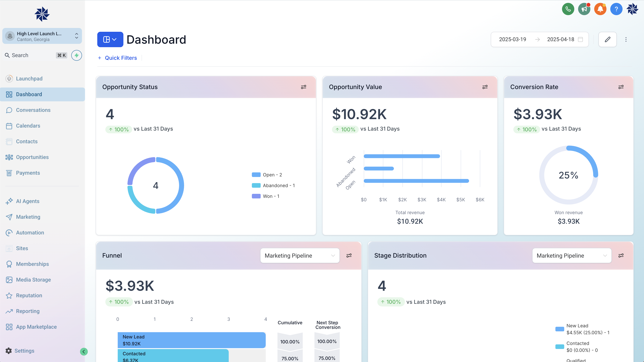Click the blue help question icon
This screenshot has width=644, height=362.
pos(616,9)
